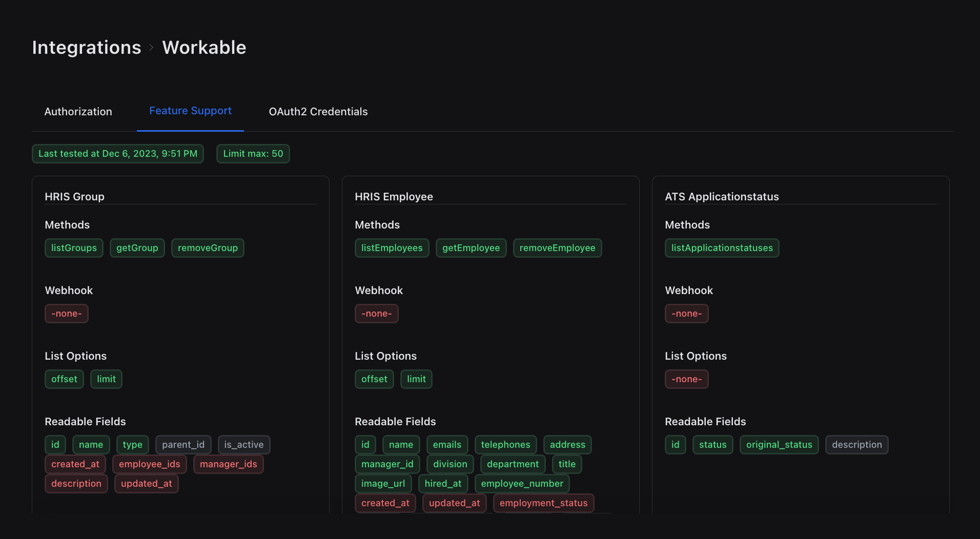Click the 'Last tested' timestamp badge
Viewport: 980px width, 539px height.
(117, 153)
